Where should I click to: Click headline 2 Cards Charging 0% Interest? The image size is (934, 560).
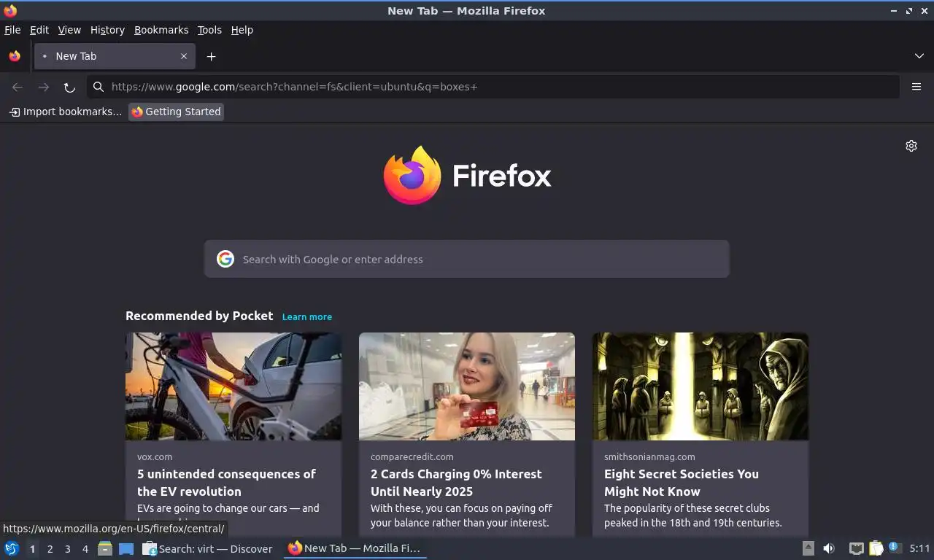coord(456,483)
